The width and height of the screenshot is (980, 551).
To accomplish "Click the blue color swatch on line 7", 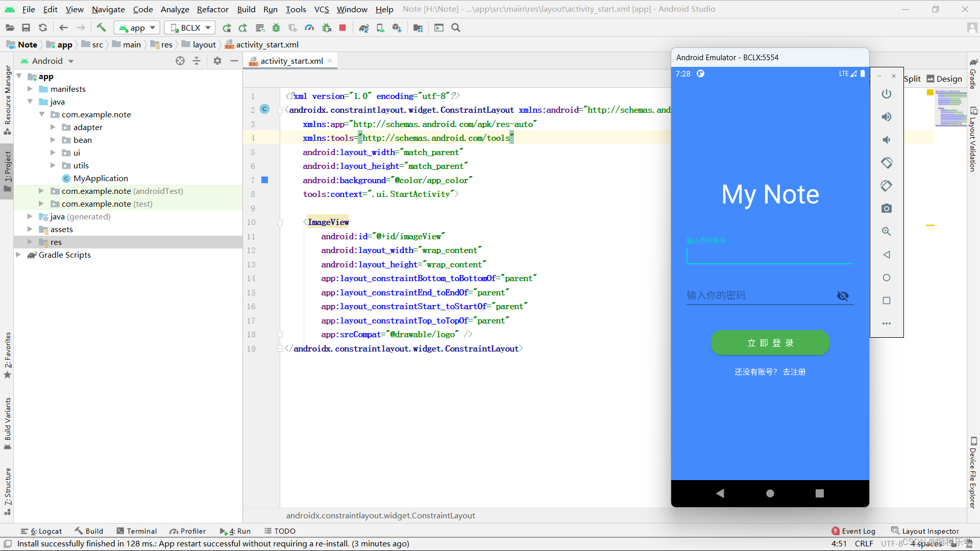I will (265, 180).
